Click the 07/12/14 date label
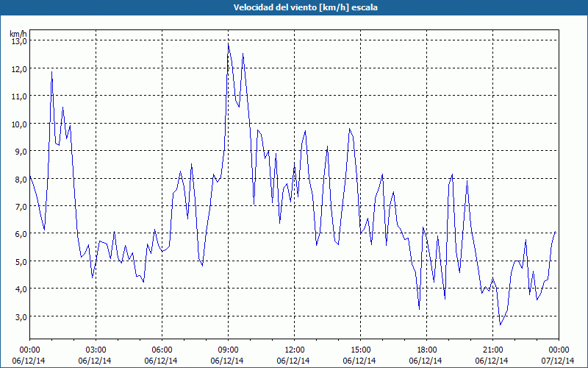The width and height of the screenshot is (588, 368). click(x=558, y=361)
